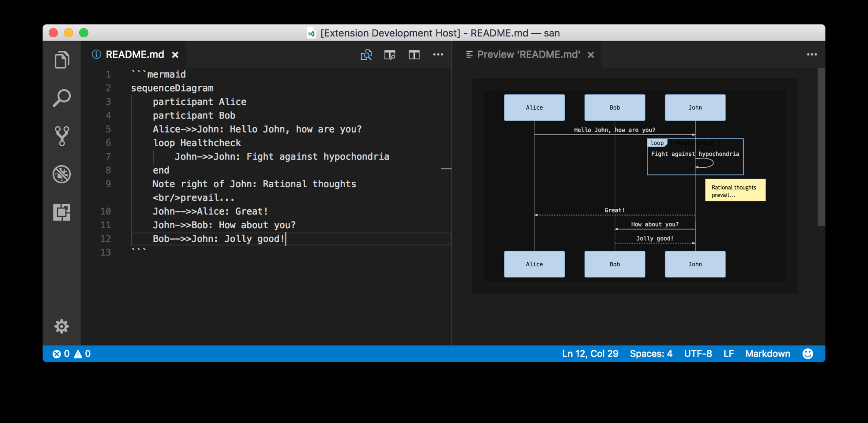The width and height of the screenshot is (868, 423).
Task: Click the info icon on README.md tab
Action: pos(96,54)
